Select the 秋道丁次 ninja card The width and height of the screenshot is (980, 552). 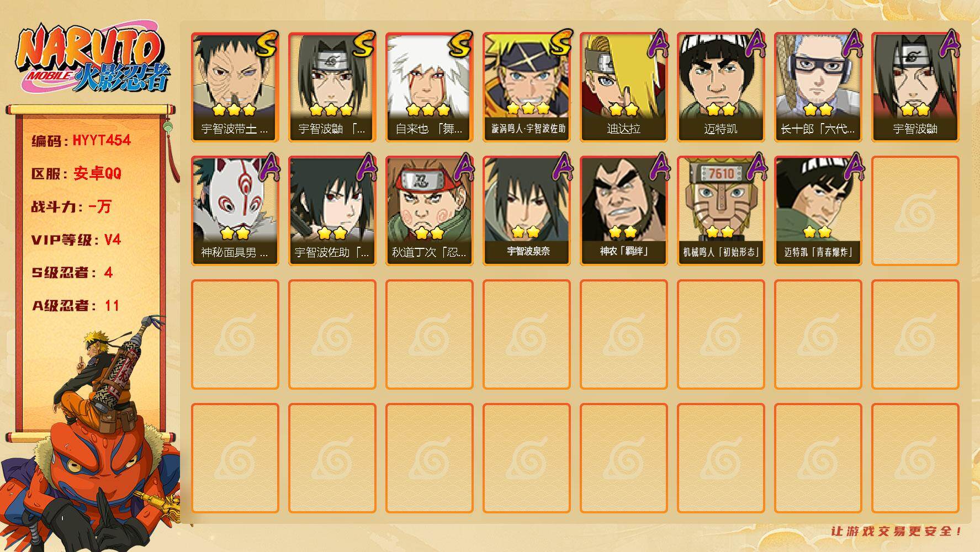point(430,211)
